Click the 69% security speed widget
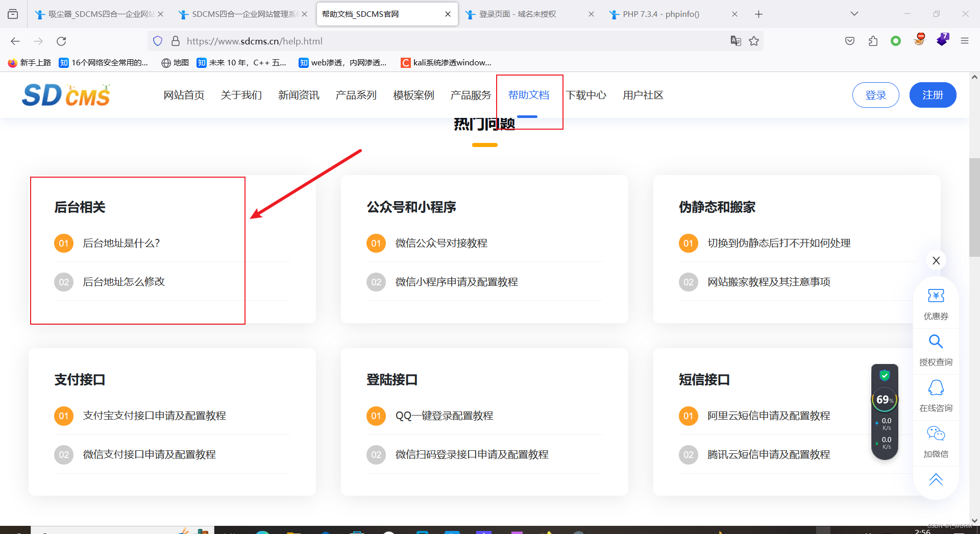The width and height of the screenshot is (980, 534). pos(885,411)
